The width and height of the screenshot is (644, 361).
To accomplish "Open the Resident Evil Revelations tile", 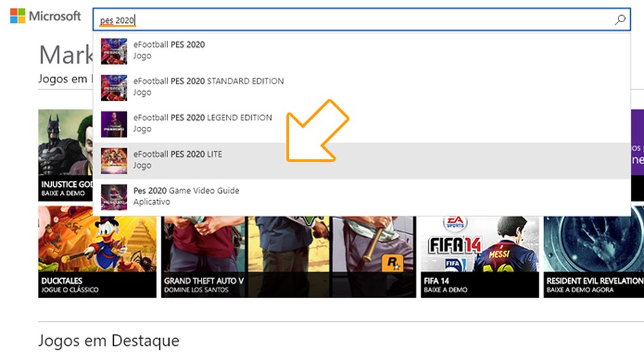I will coord(594,257).
